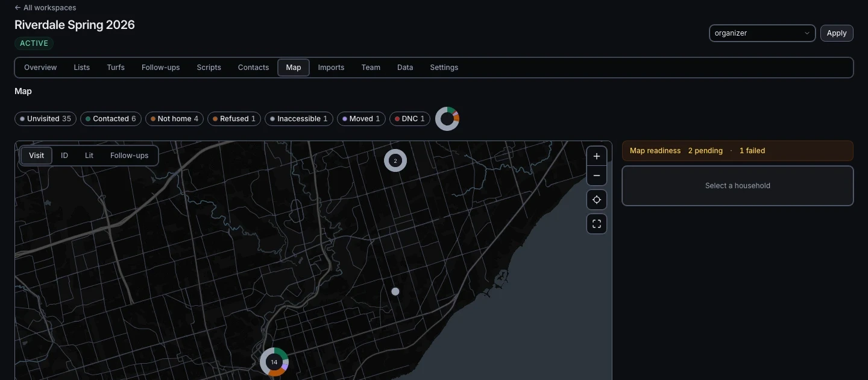868x380 pixels.
Task: Toggle the Contacted 6 filter chip
Action: (x=111, y=119)
